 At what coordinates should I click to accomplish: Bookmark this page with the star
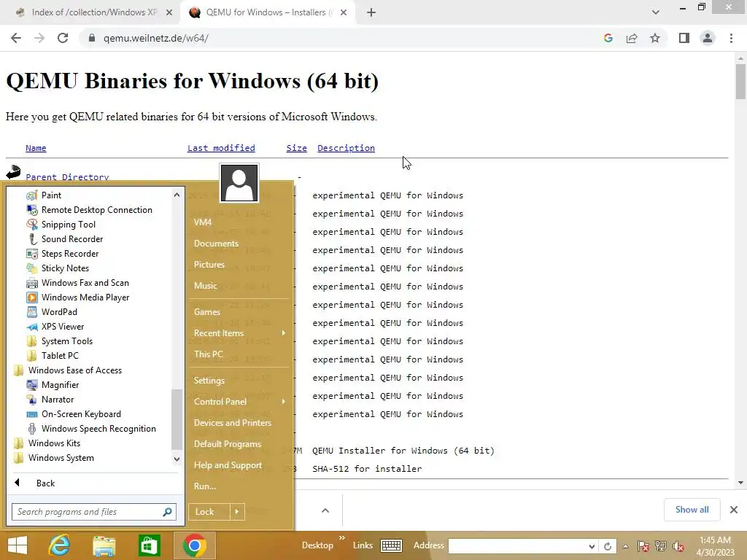point(655,38)
